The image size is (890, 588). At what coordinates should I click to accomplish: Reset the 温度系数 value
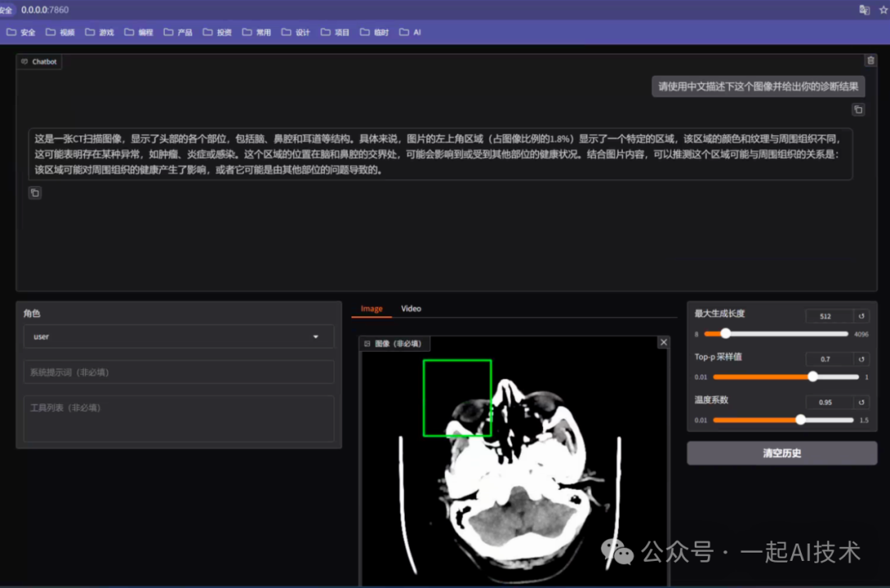(x=861, y=401)
